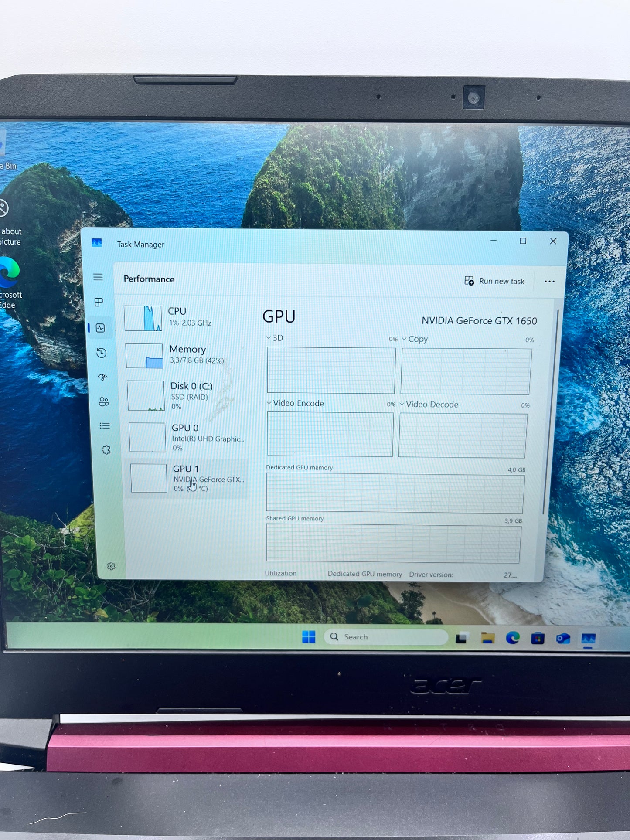Viewport: 630px width, 840px height.
Task: Click the Run new task button
Action: [x=494, y=281]
